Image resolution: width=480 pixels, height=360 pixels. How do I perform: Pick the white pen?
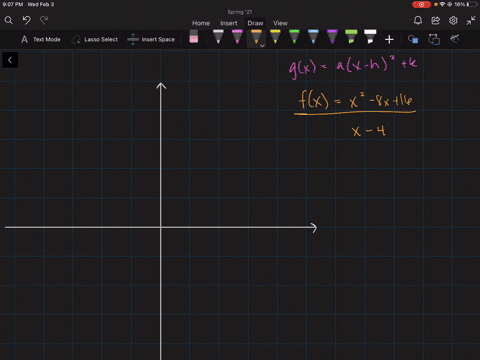coord(218,37)
